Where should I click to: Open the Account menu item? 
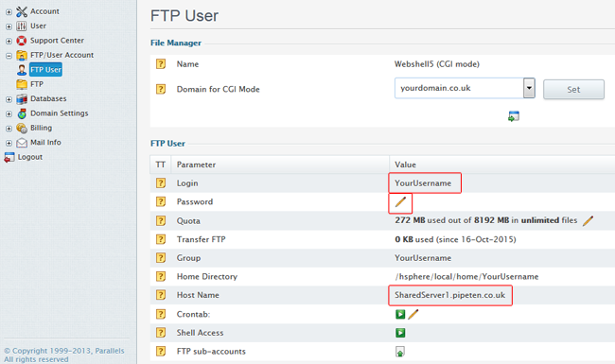pos(44,11)
